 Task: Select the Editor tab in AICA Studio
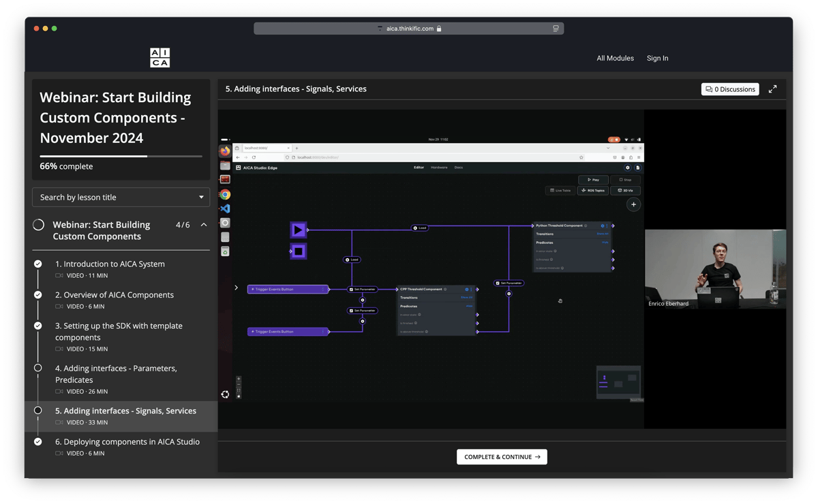[x=419, y=168]
